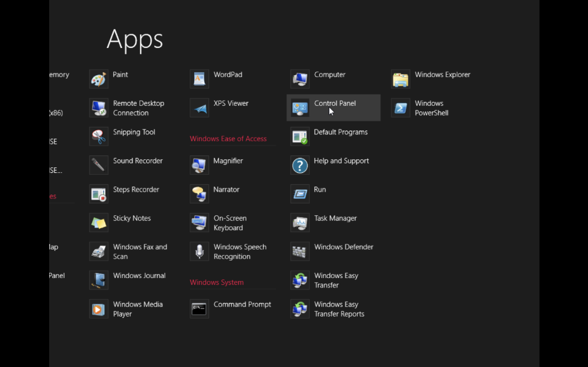Viewport: 588px width, 367px height.
Task: Click the Control Panel icon
Action: click(300, 108)
